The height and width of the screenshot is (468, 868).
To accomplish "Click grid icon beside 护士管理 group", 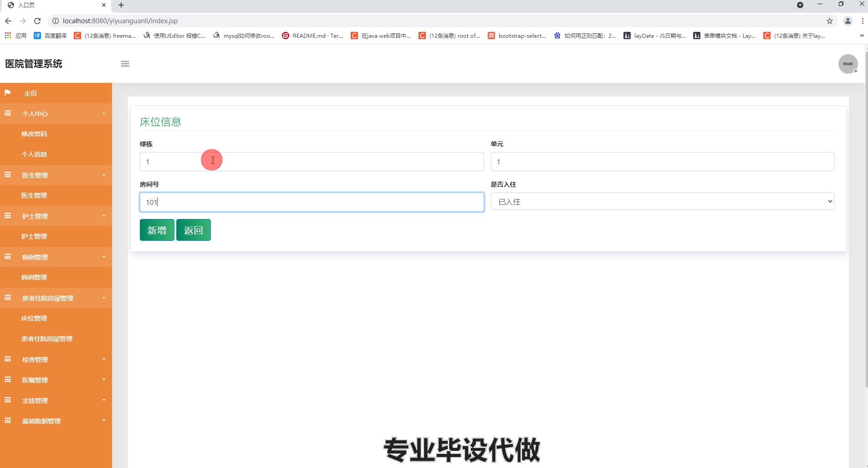I will [8, 215].
